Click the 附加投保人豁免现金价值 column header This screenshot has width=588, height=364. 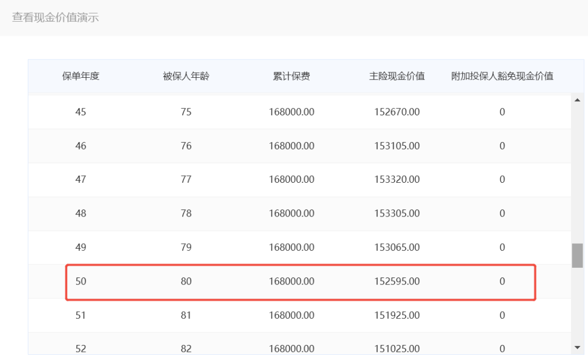tap(502, 76)
